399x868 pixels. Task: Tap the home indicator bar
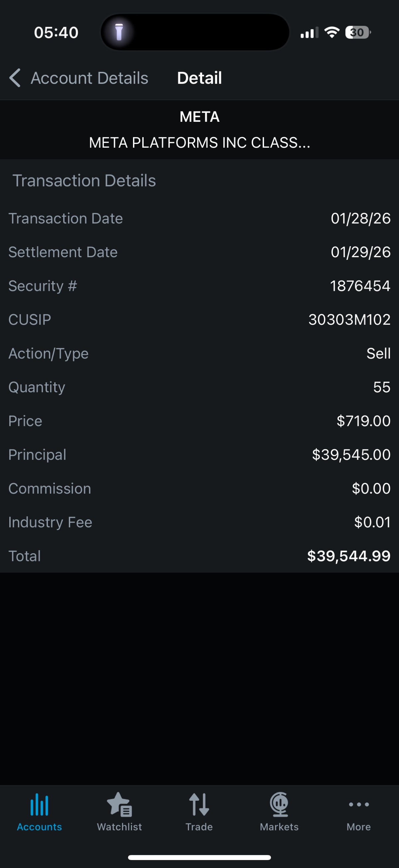[x=199, y=857]
